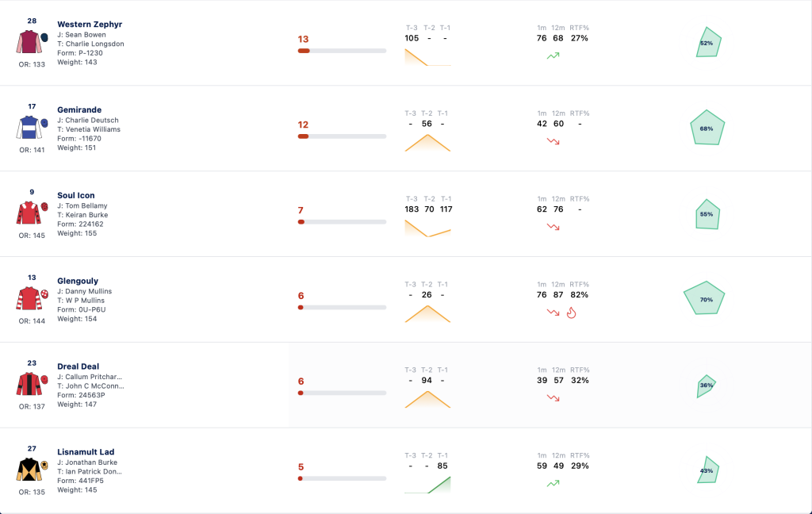This screenshot has width=812, height=514.
Task: Click Soul Icon's red downward trend arrow
Action: click(553, 227)
